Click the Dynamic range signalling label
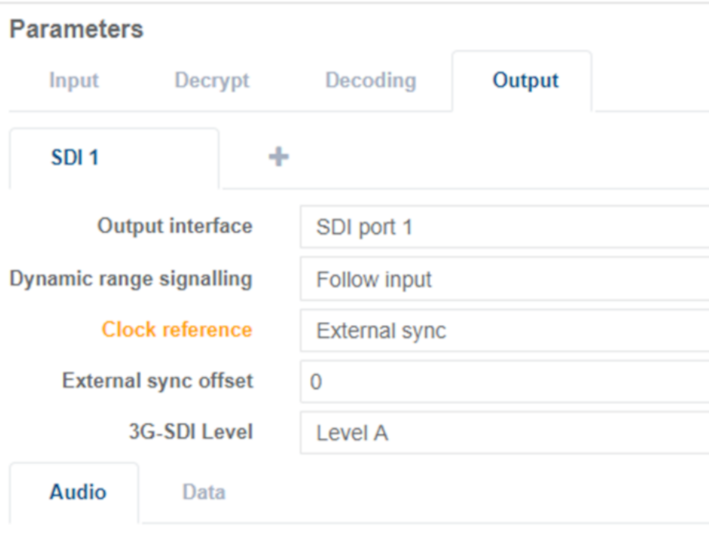This screenshot has height=541, width=709. coord(131,278)
